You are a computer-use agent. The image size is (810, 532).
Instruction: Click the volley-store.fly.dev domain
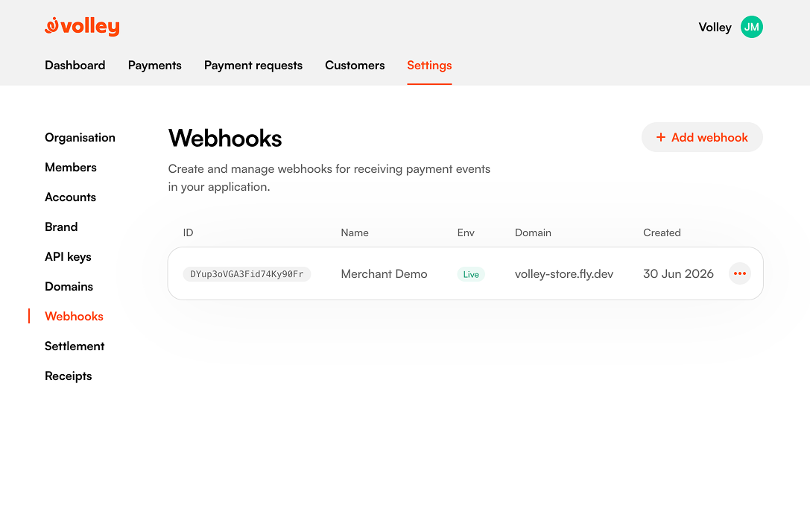pyautogui.click(x=564, y=273)
